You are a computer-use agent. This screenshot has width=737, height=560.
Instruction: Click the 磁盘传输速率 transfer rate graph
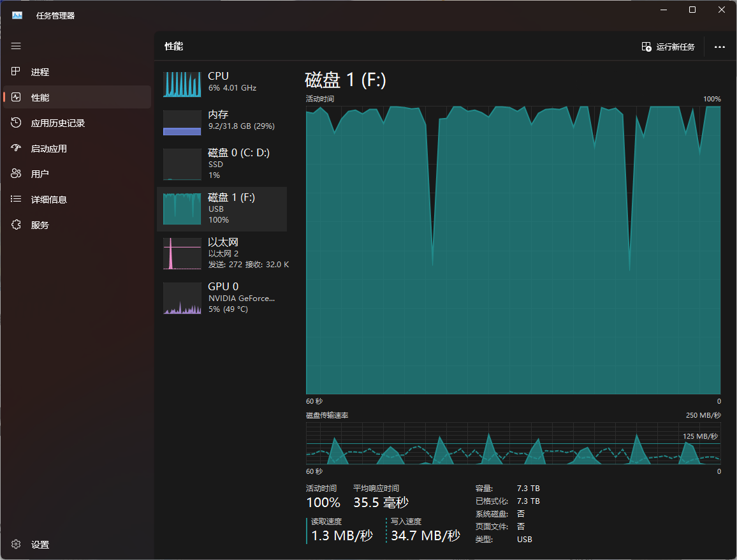tap(513, 443)
